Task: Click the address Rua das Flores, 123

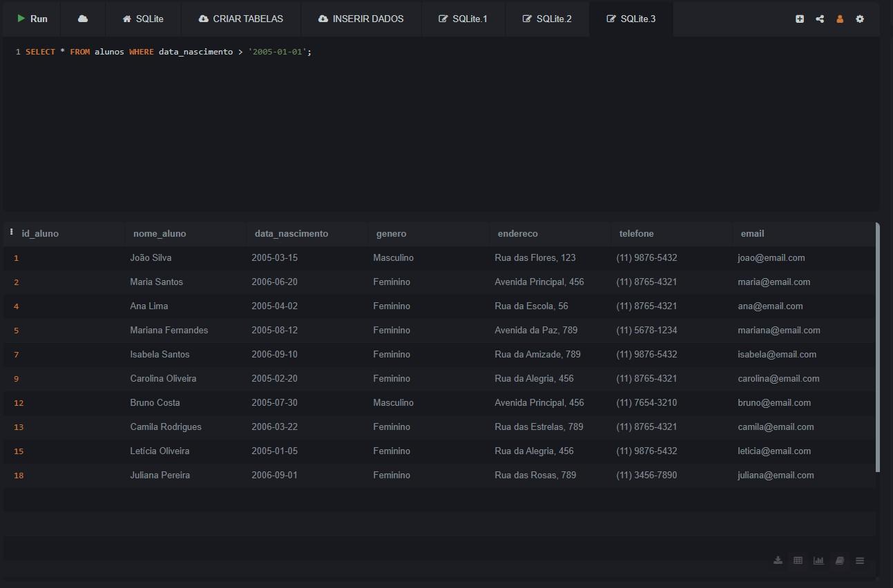Action: pyautogui.click(x=535, y=257)
